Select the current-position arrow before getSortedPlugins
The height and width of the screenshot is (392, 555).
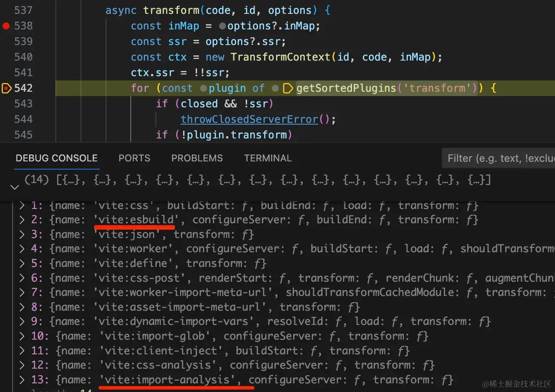(287, 88)
